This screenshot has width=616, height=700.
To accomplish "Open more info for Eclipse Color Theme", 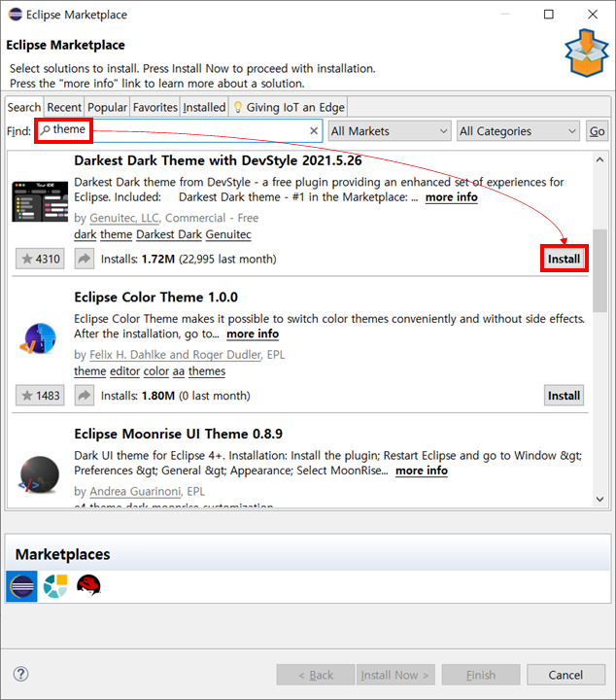I will coord(253,333).
